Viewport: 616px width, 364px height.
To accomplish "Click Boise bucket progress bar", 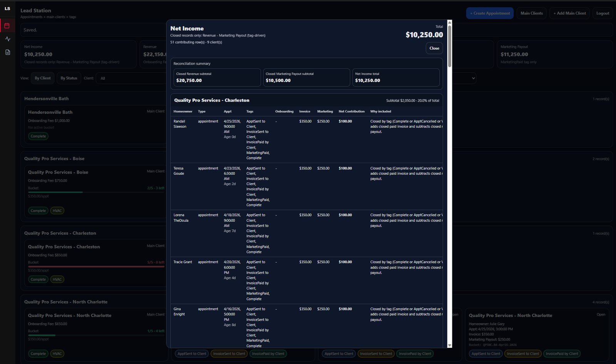I will coord(96,192).
